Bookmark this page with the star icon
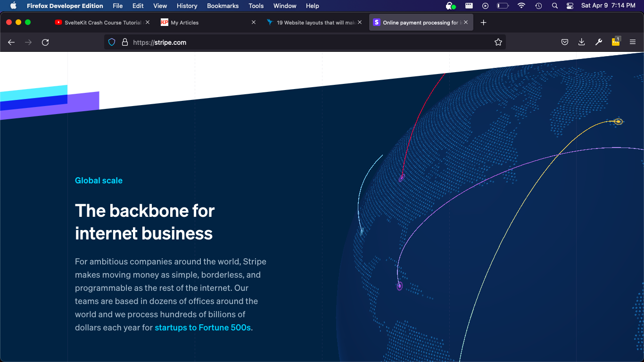Viewport: 644px width, 362px height. (x=498, y=42)
